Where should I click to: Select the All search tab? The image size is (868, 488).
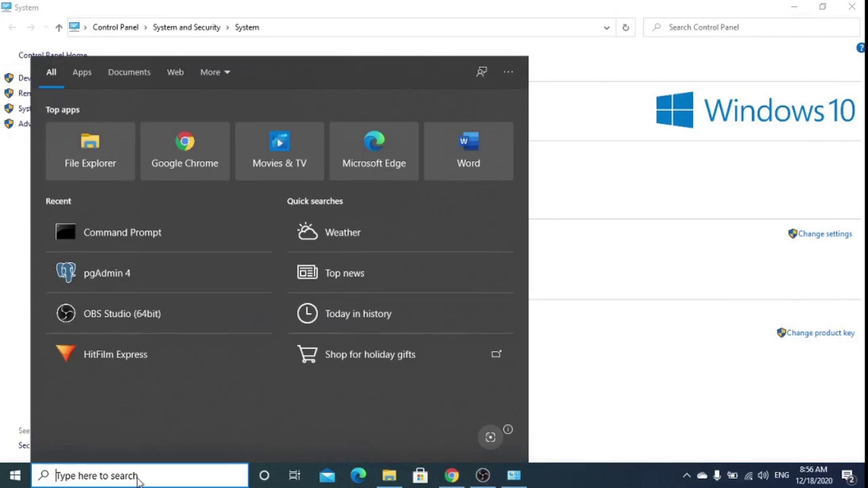51,72
